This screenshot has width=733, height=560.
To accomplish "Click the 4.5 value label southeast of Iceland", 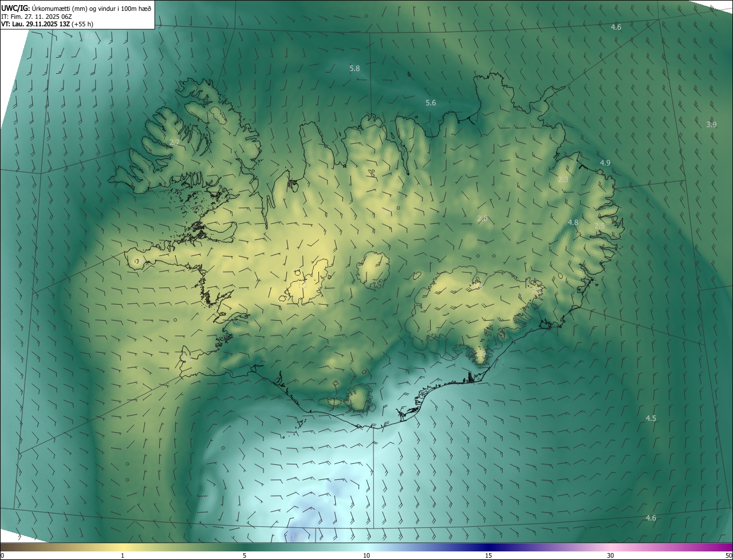I will point(651,418).
